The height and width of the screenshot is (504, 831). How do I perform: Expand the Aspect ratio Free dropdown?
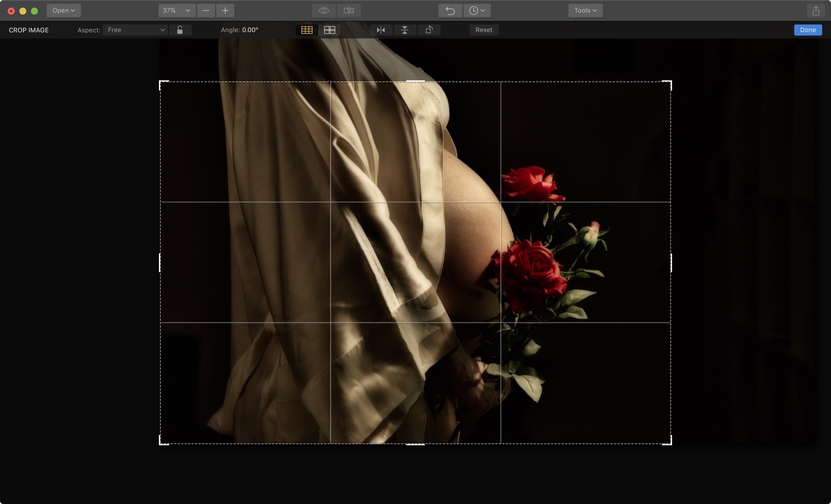(136, 30)
